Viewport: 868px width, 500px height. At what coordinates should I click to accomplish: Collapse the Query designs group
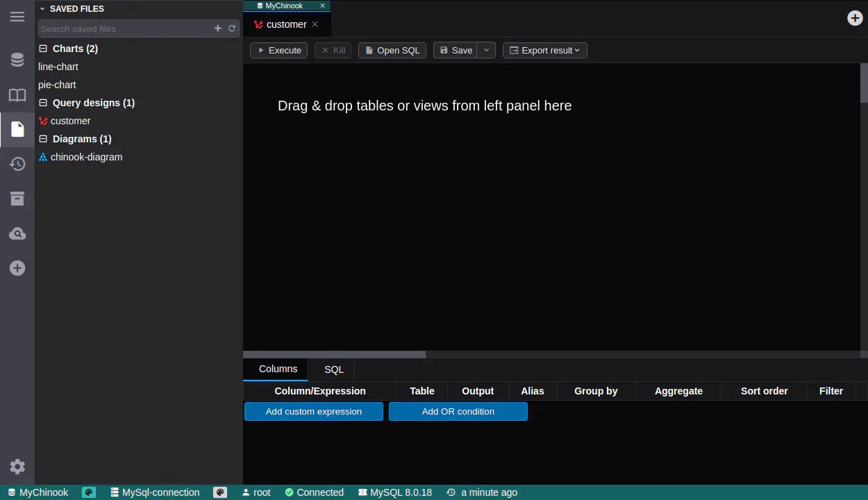coord(43,103)
